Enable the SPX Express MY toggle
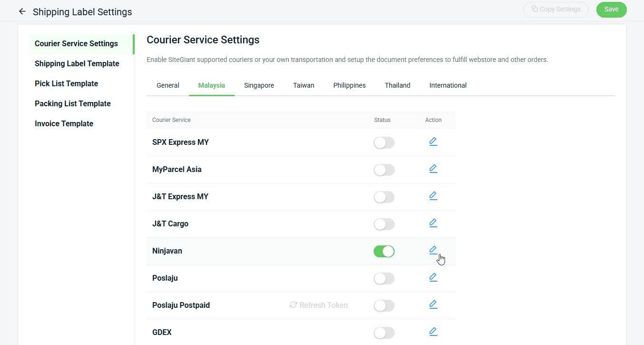 [x=384, y=142]
